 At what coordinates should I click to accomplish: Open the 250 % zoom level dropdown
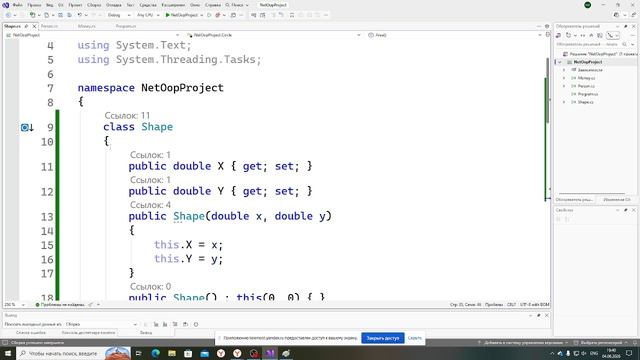pos(15,304)
